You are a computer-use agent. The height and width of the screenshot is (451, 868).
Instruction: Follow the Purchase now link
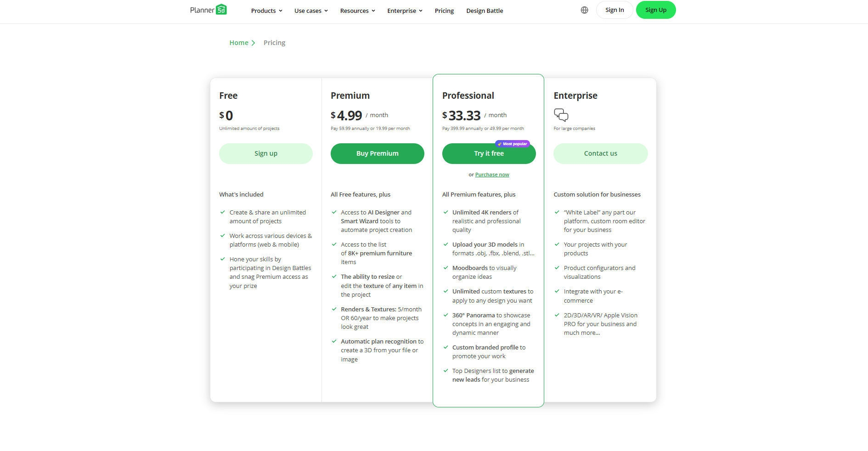pos(492,175)
